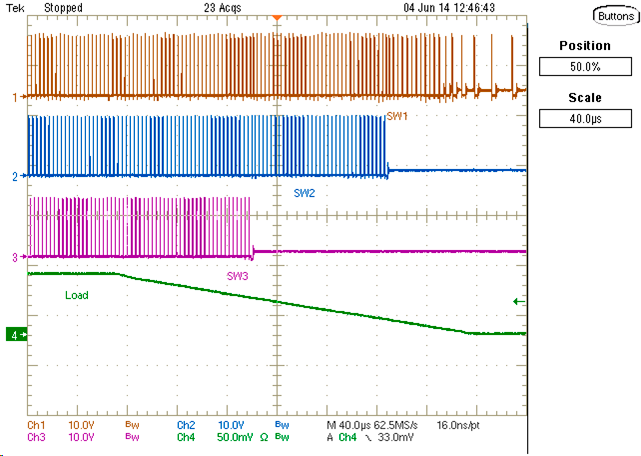The width and height of the screenshot is (641, 456).
Task: Click the green trigger level arrow on right edge
Action: [x=517, y=300]
